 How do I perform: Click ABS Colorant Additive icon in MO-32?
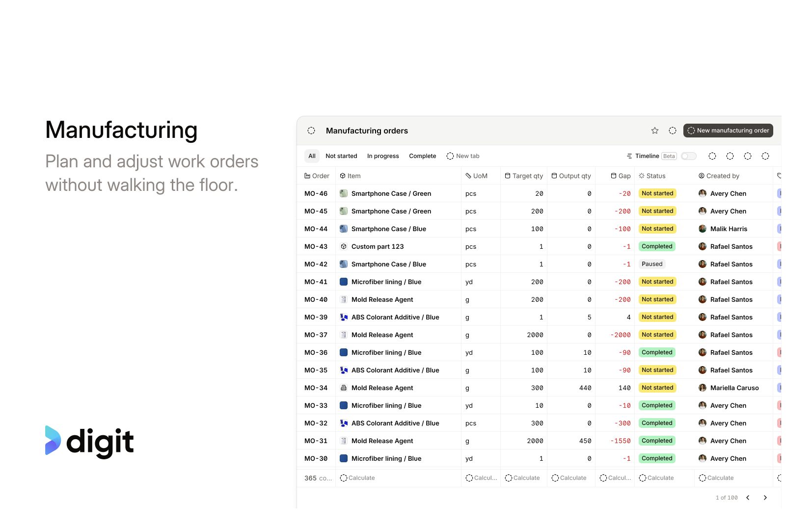click(344, 423)
